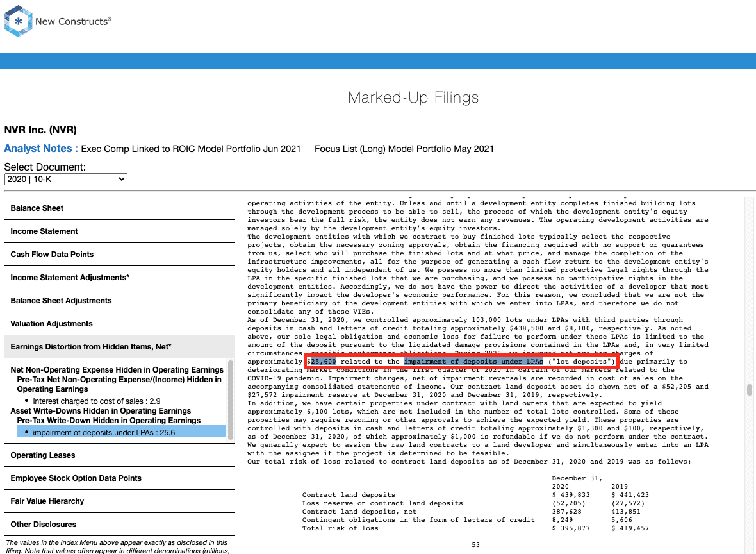Image resolution: width=756 pixels, height=554 pixels.
Task: Expand the Fair Value Hierarchy section
Action: pos(120,501)
